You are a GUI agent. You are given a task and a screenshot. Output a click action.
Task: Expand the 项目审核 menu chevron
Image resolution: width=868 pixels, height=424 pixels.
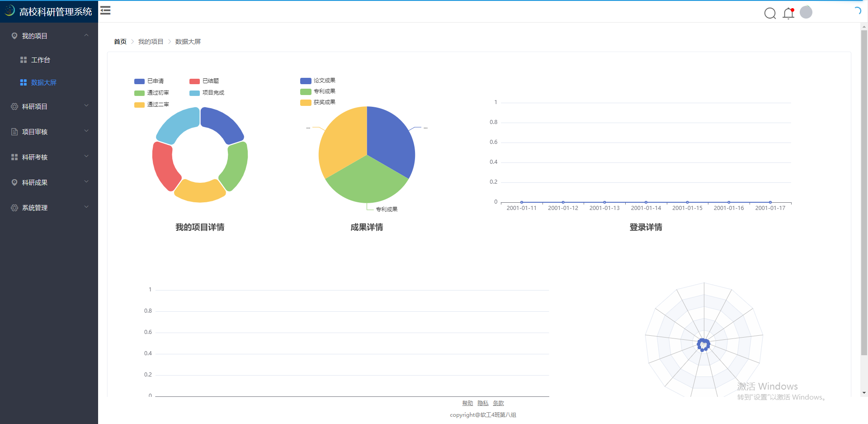[x=86, y=131]
